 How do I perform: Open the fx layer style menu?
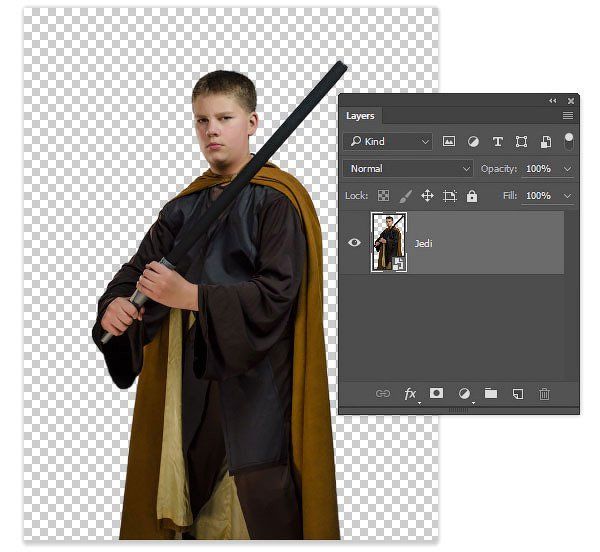coord(411,394)
